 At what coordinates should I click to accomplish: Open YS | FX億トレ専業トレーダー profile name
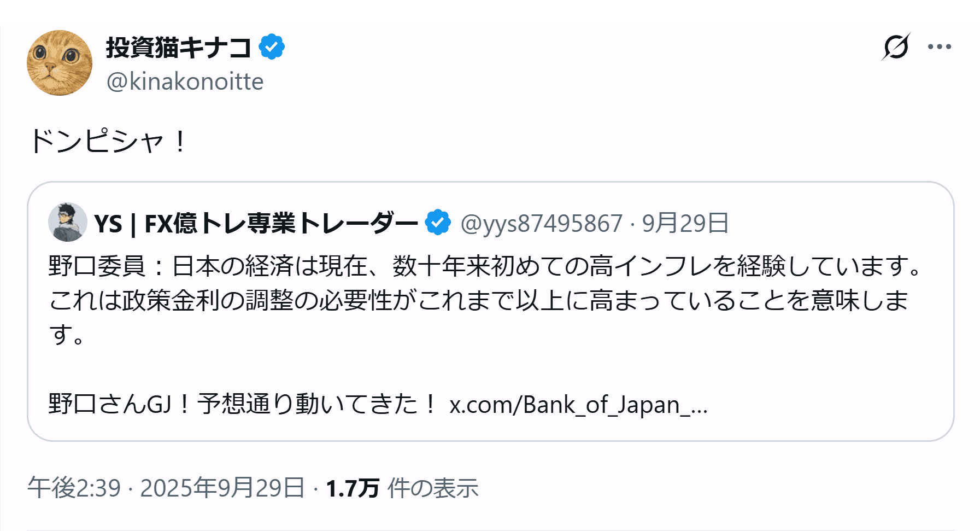(256, 223)
